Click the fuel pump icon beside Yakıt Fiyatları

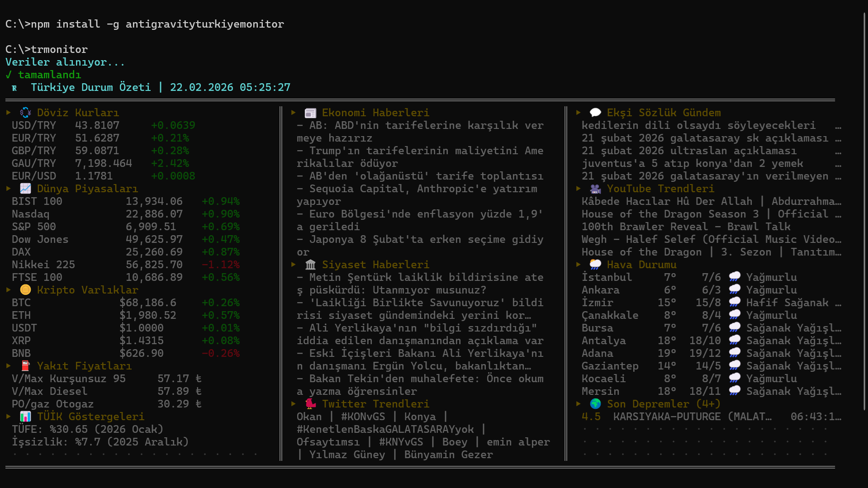25,366
